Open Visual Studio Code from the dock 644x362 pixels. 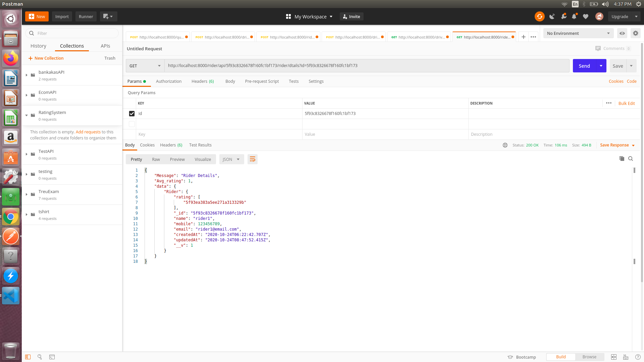click(x=11, y=296)
